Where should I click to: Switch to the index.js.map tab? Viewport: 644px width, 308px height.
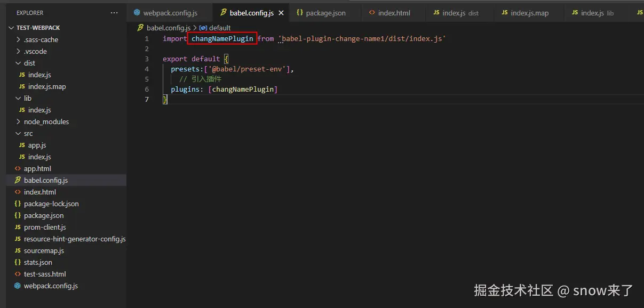click(529, 13)
